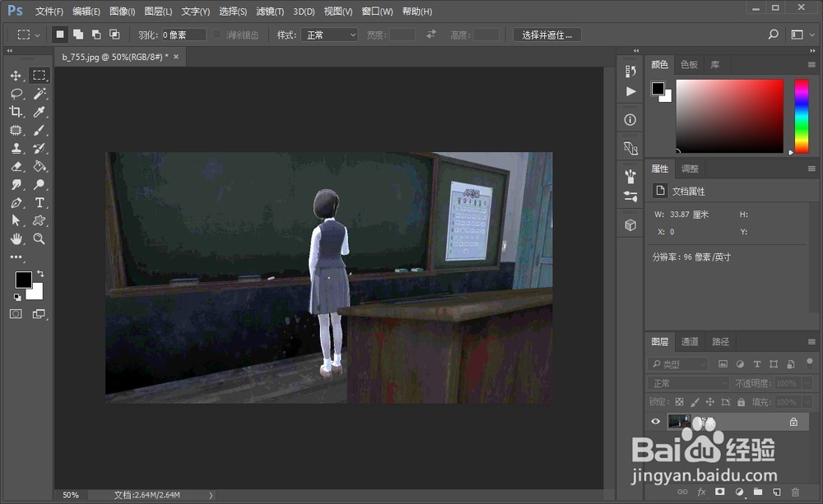Change the screen mode
The height and width of the screenshot is (504, 823).
click(x=40, y=314)
